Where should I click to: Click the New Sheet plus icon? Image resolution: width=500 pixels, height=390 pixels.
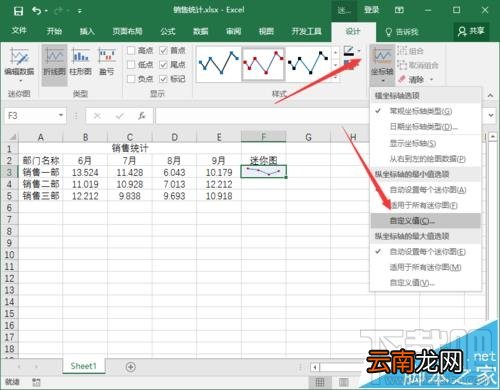[x=131, y=367]
